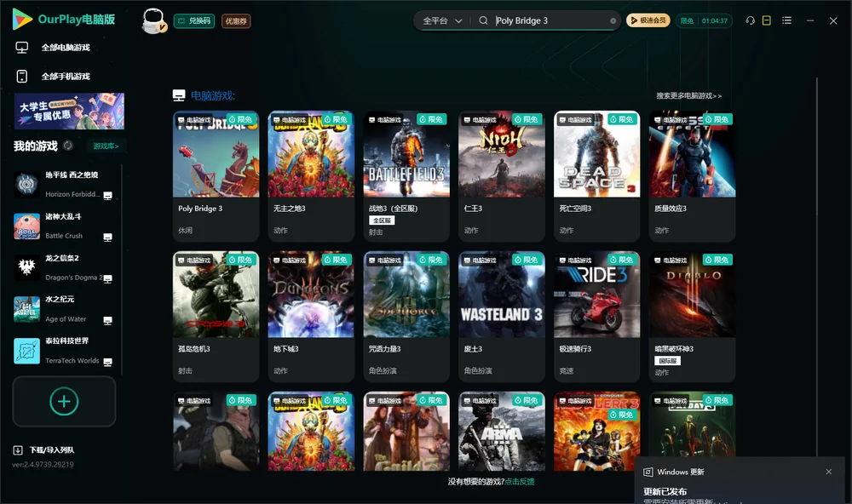Open the 地下城3 Dungeons card
Image resolution: width=852 pixels, height=504 pixels.
(x=311, y=317)
